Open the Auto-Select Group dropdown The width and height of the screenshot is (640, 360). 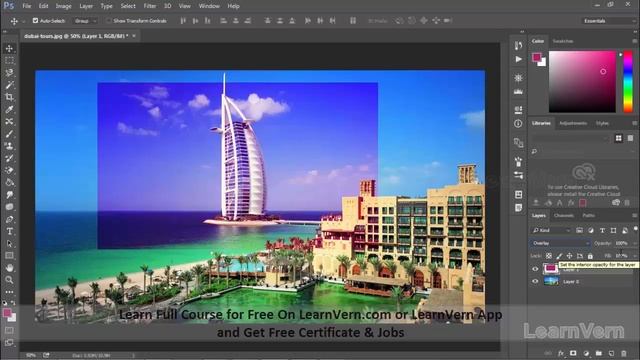click(85, 20)
